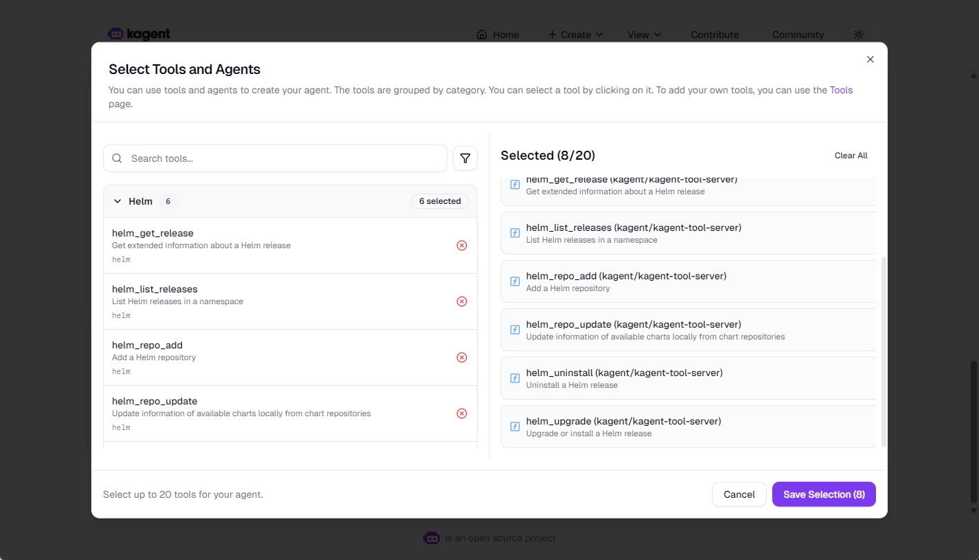The height and width of the screenshot is (560, 979).
Task: Collapse the Helm category chevron
Action: click(x=118, y=201)
